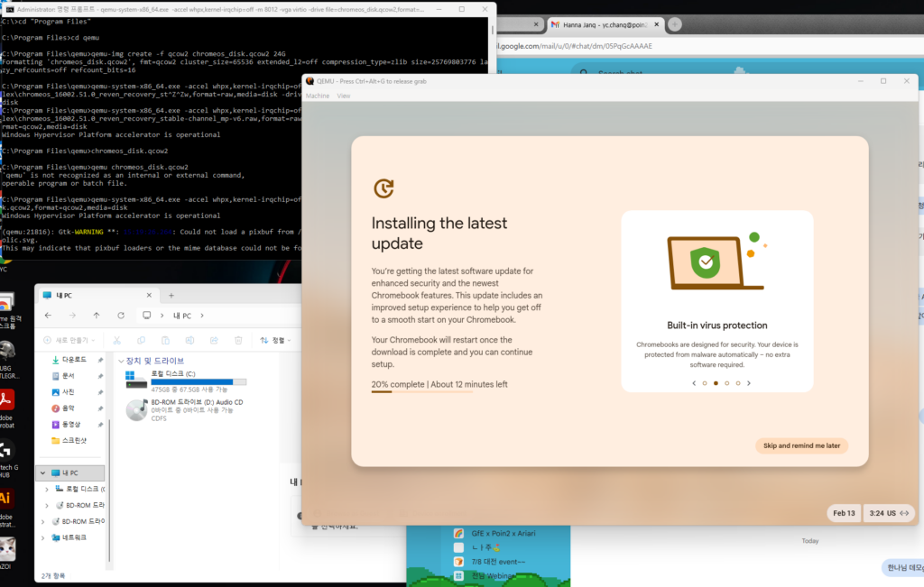Screen dimensions: 924x587
Task: Click the Delete trash icon in Explorer toolbar
Action: [238, 340]
